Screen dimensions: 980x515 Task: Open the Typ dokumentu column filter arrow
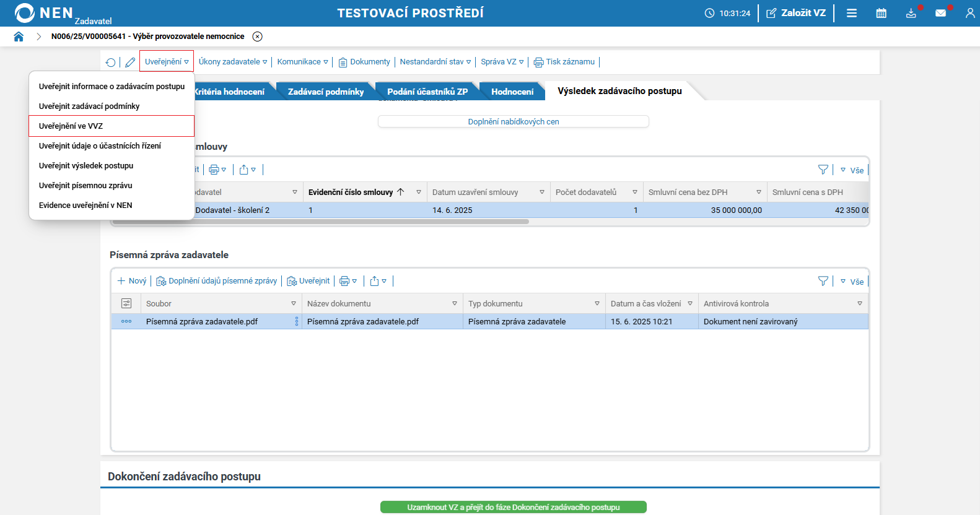tap(597, 303)
